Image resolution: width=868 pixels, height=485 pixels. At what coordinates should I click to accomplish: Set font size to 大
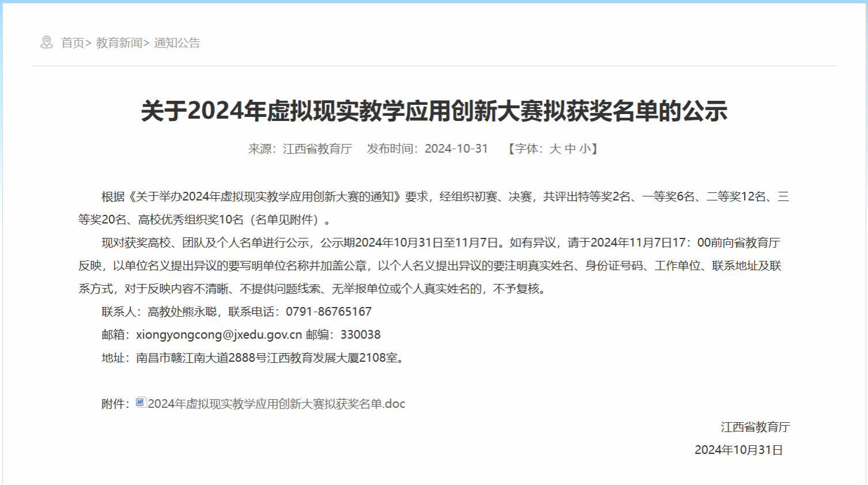coord(555,149)
